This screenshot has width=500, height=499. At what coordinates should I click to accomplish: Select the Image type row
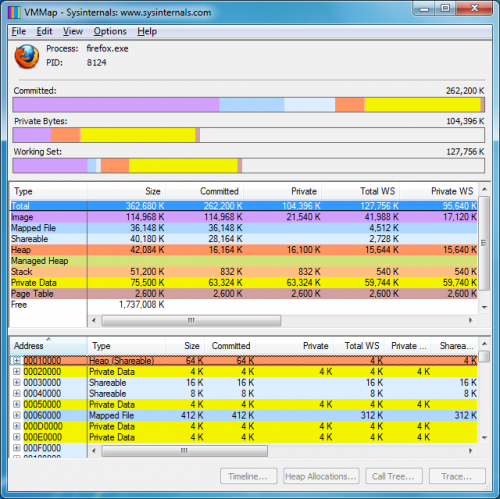[244, 217]
